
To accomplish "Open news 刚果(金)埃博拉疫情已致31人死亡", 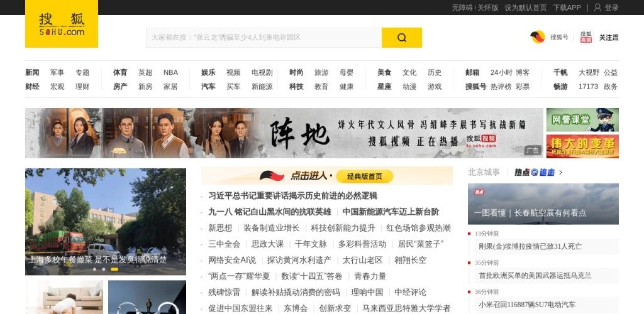I will pyautogui.click(x=530, y=246).
